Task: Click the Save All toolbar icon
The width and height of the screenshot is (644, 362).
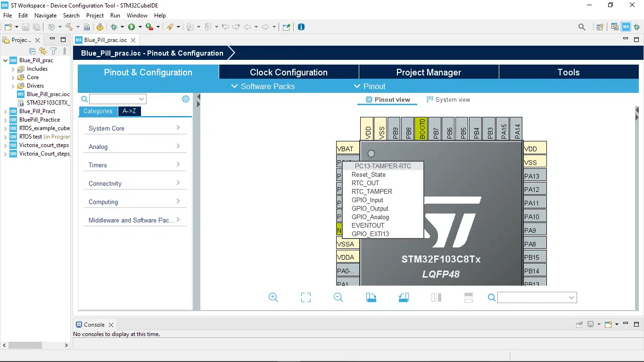Action: click(x=36, y=27)
